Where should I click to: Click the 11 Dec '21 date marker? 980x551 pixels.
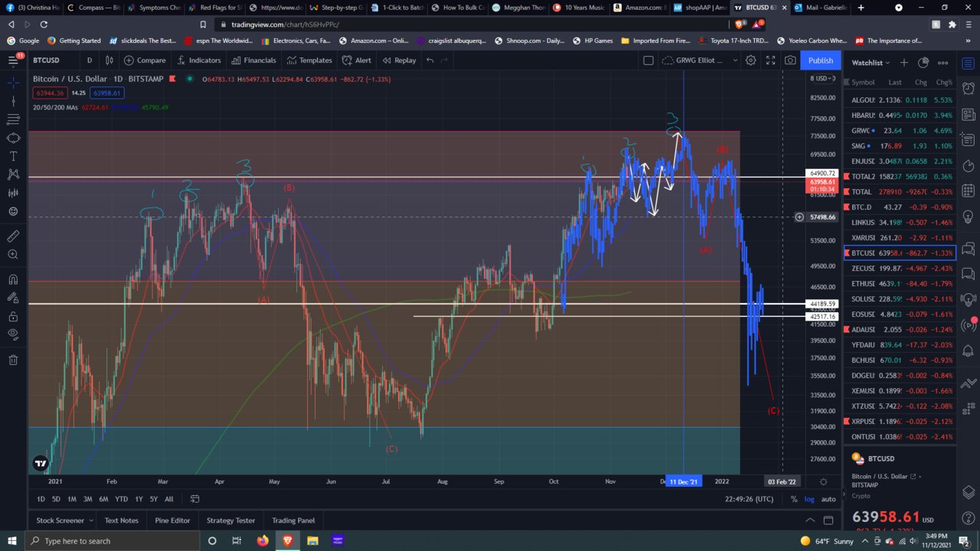tap(683, 481)
